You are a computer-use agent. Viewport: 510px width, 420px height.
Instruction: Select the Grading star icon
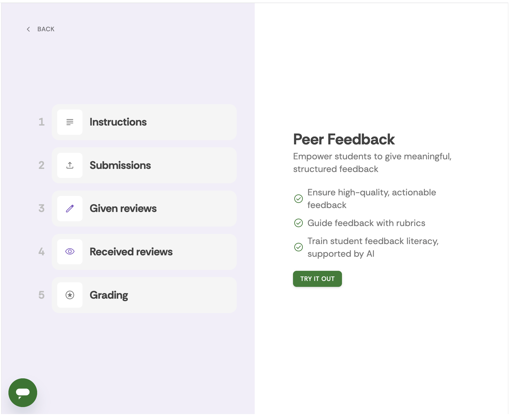pyautogui.click(x=69, y=295)
